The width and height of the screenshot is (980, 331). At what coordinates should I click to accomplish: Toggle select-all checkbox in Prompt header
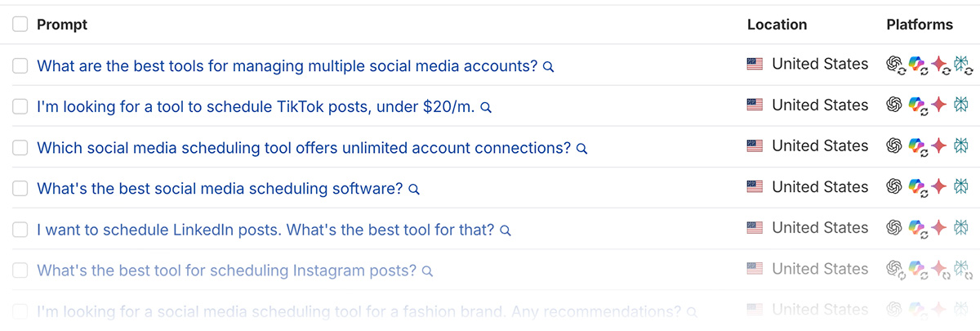pyautogui.click(x=20, y=25)
